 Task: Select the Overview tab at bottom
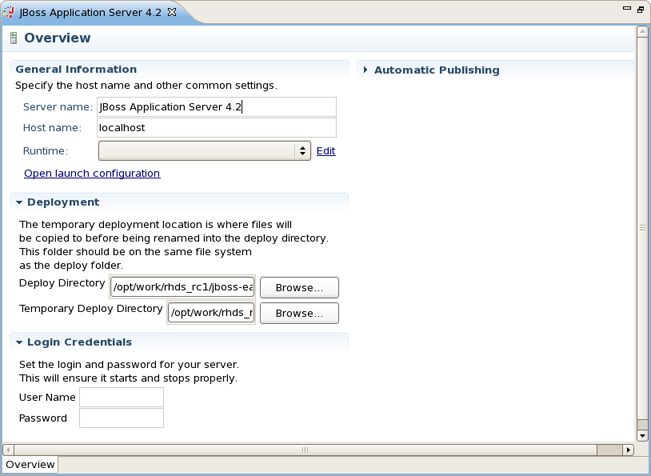click(x=30, y=464)
